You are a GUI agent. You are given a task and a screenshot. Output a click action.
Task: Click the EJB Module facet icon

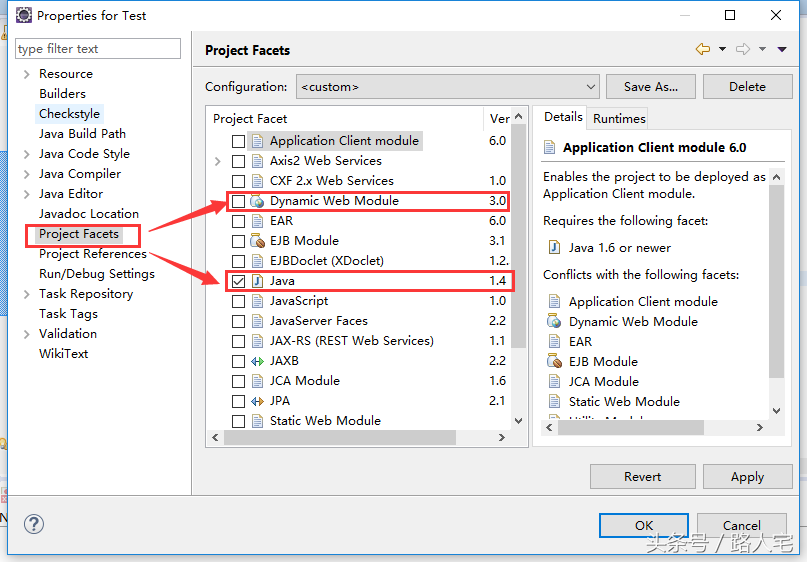[x=257, y=241]
